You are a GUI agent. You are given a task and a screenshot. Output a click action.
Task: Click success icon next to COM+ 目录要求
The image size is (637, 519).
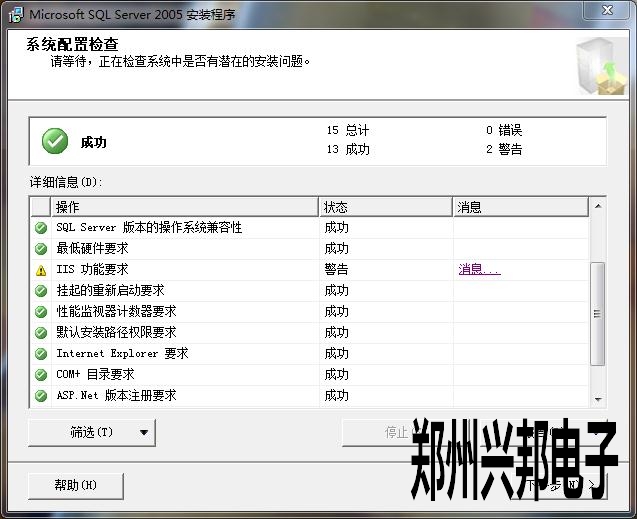click(x=41, y=375)
